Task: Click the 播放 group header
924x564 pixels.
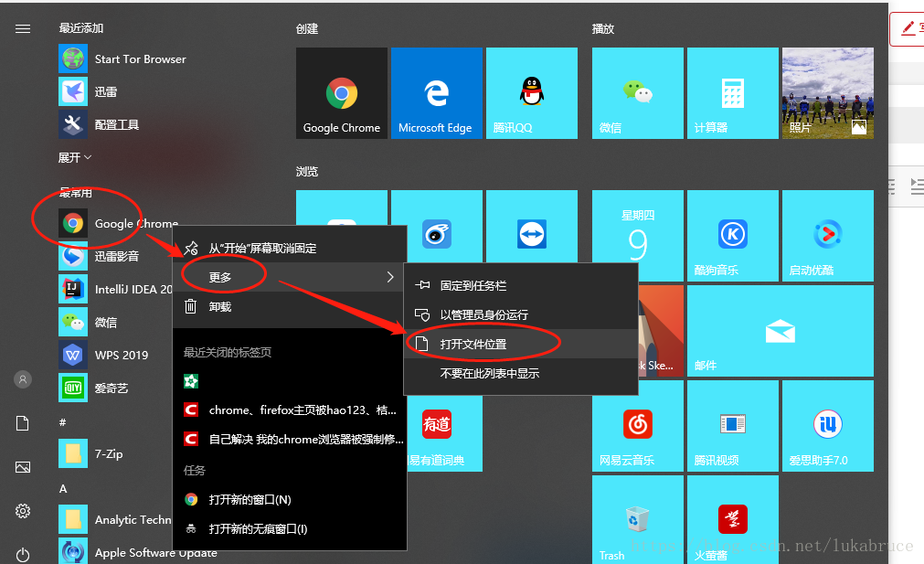Action: pos(603,29)
